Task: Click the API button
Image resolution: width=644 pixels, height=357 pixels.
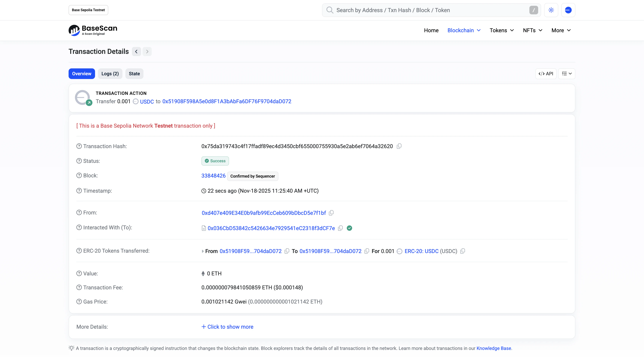Action: (546, 73)
